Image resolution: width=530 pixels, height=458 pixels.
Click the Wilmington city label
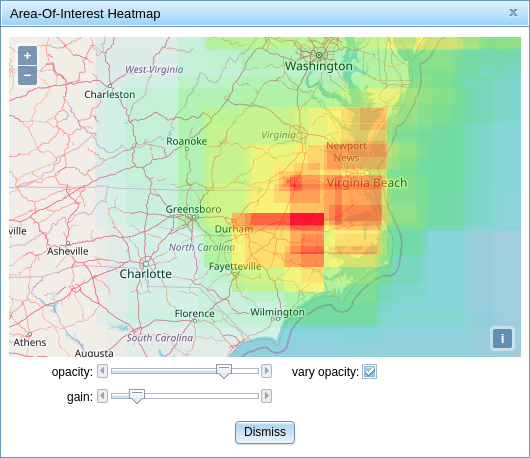[x=277, y=312]
